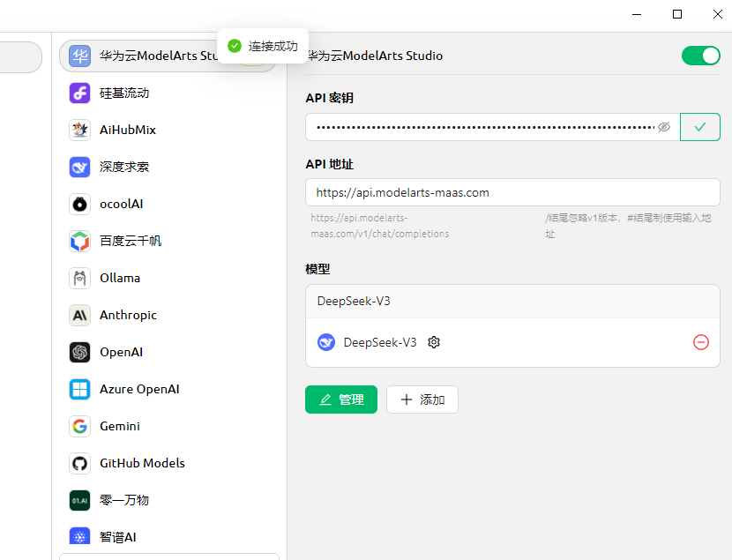Select the 零一万物 list entry label
The height and width of the screenshot is (560, 732).
[124, 500]
